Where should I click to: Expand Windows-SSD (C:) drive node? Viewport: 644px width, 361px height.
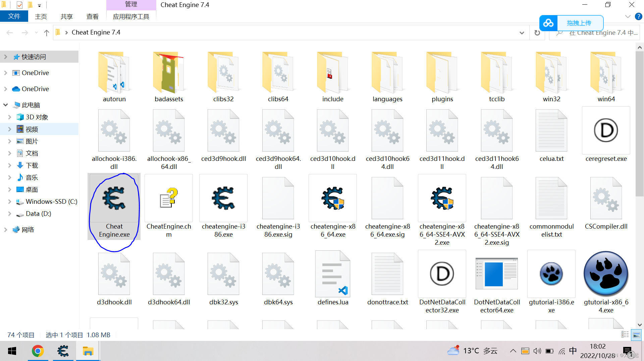[9, 201]
